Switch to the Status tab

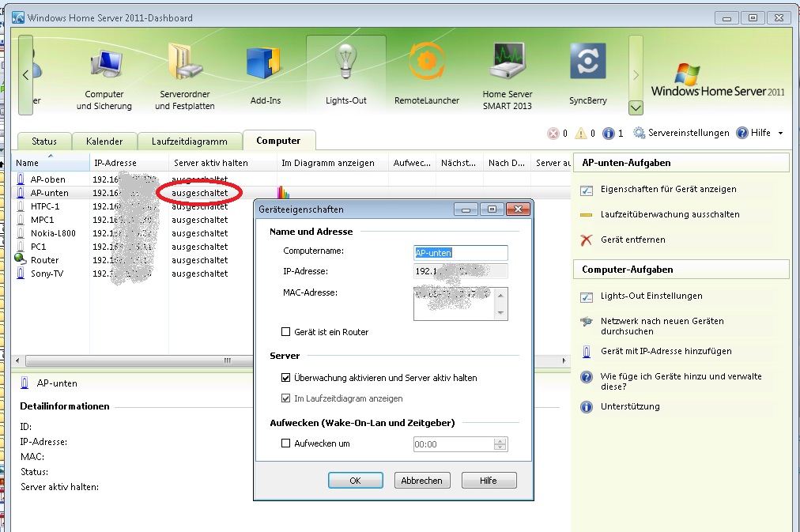click(x=44, y=141)
